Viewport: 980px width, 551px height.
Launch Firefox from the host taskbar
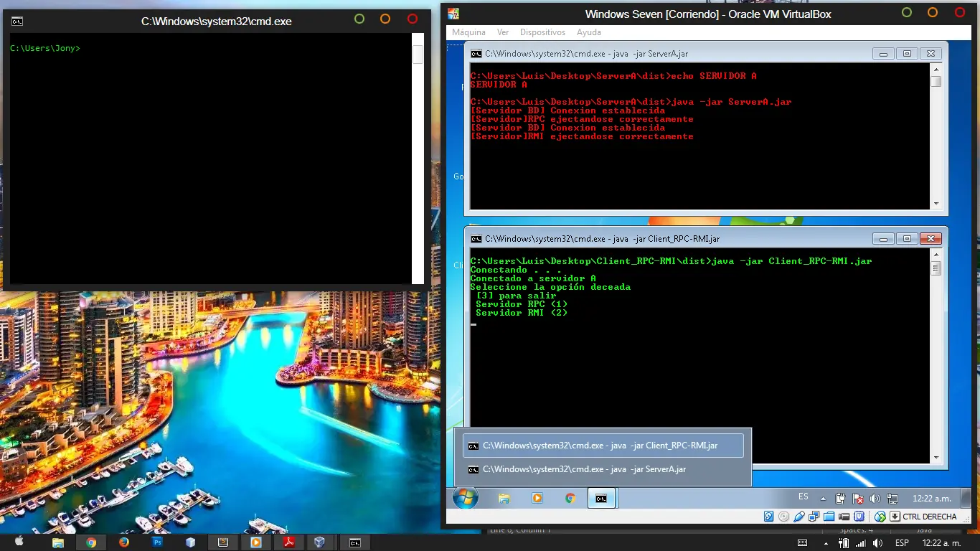point(123,542)
